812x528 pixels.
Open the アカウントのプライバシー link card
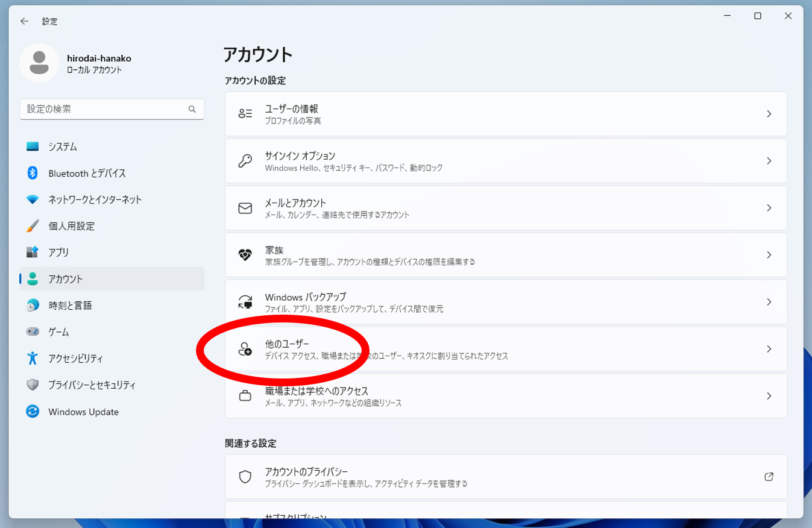[506, 477]
